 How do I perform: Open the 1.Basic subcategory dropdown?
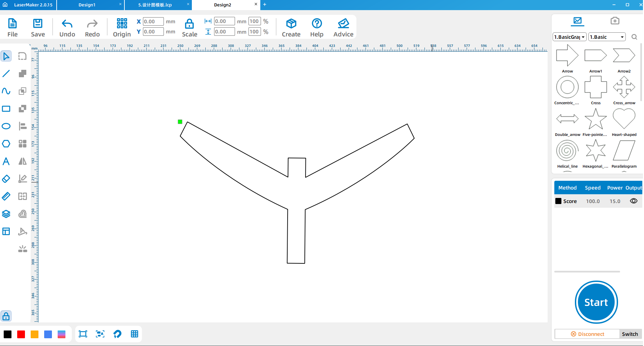click(607, 37)
